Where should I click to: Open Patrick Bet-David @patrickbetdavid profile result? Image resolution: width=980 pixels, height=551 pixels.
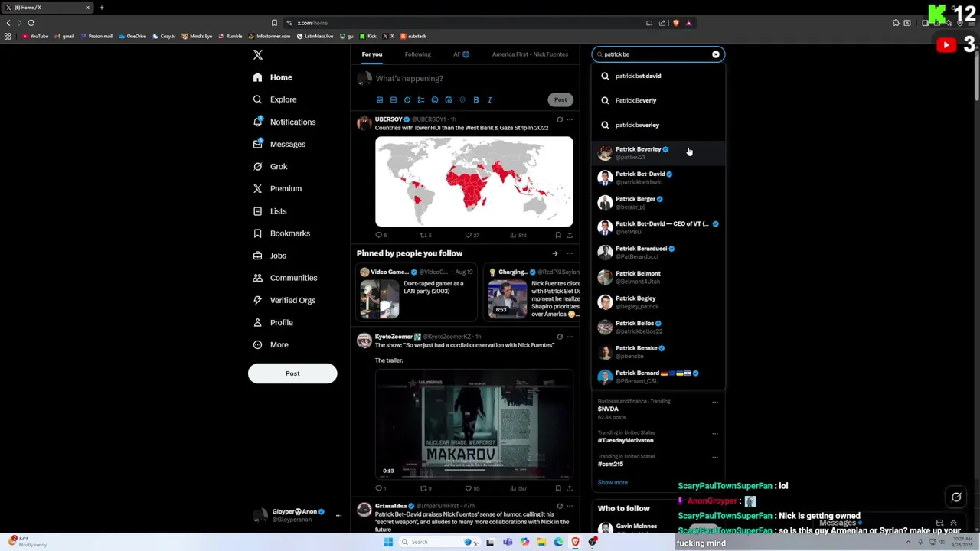tap(658, 178)
